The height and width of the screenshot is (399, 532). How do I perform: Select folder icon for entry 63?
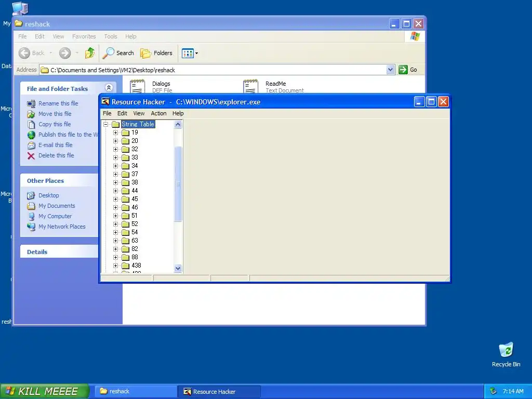(126, 241)
